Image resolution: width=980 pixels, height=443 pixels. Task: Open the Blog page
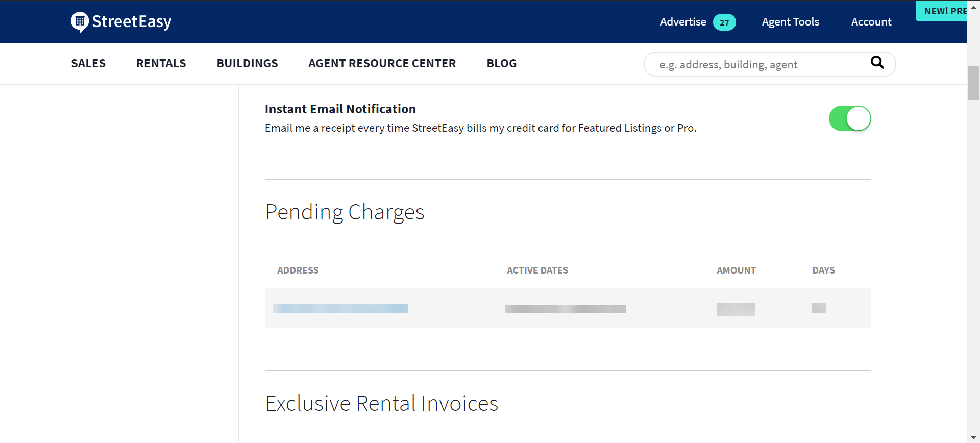(x=502, y=63)
